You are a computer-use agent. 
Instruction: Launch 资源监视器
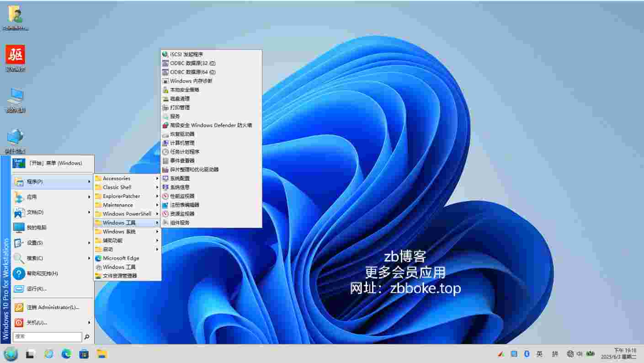coord(211,214)
